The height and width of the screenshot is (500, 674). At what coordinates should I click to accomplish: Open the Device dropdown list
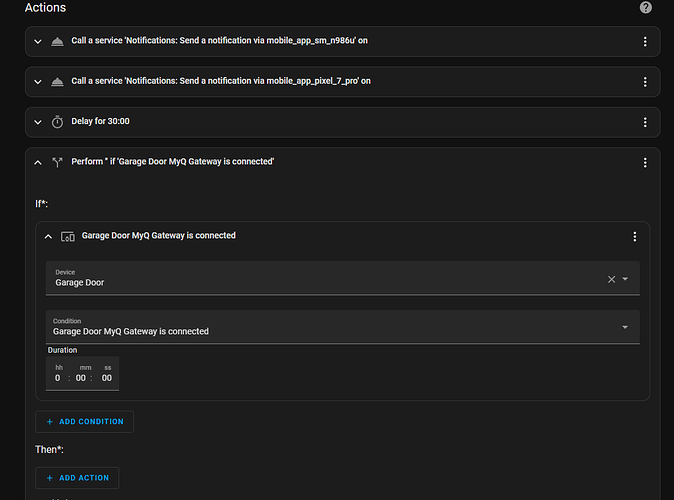click(626, 279)
